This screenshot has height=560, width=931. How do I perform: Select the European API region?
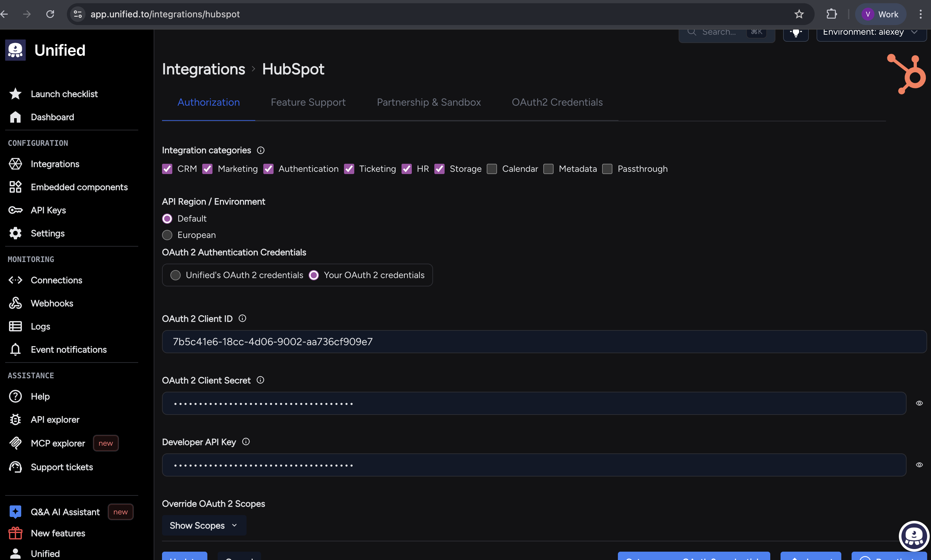tap(167, 235)
